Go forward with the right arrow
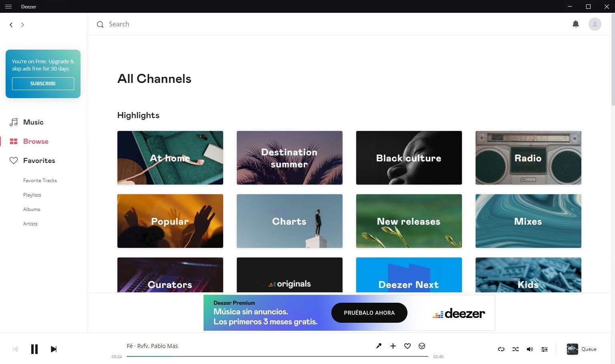The image size is (615, 364). tap(22, 25)
